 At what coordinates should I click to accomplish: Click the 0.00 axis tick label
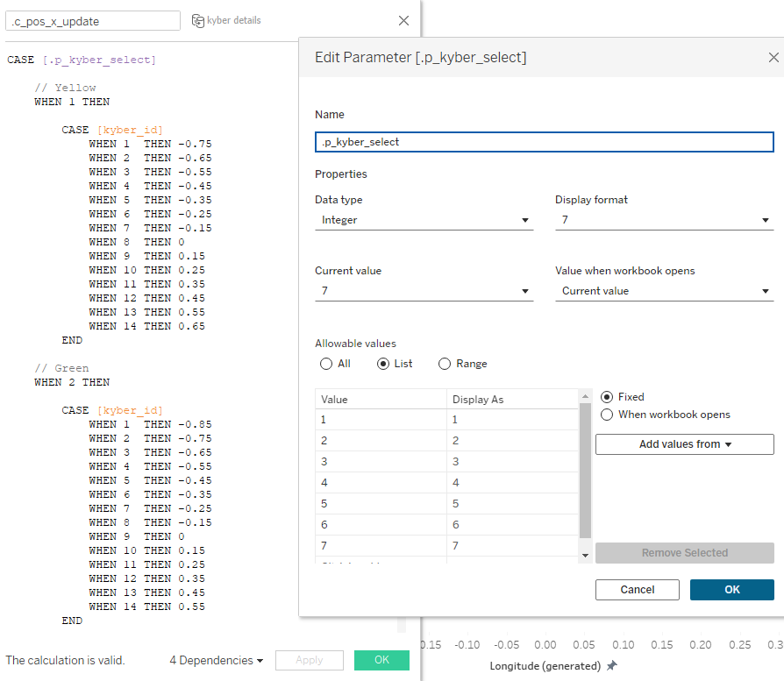point(545,645)
